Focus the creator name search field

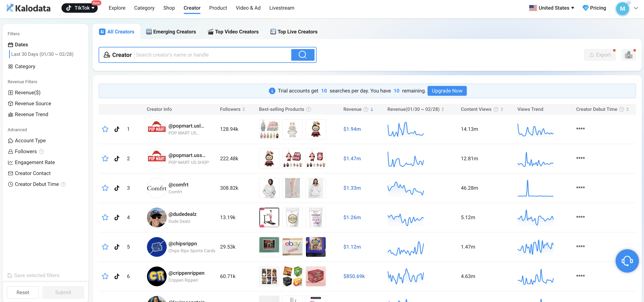212,55
